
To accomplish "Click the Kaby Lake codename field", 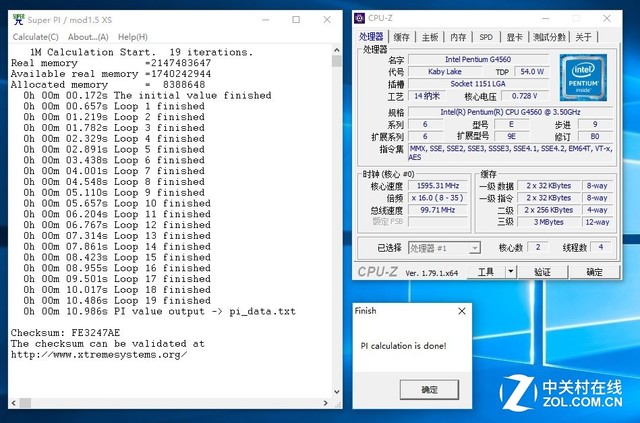I will point(445,72).
